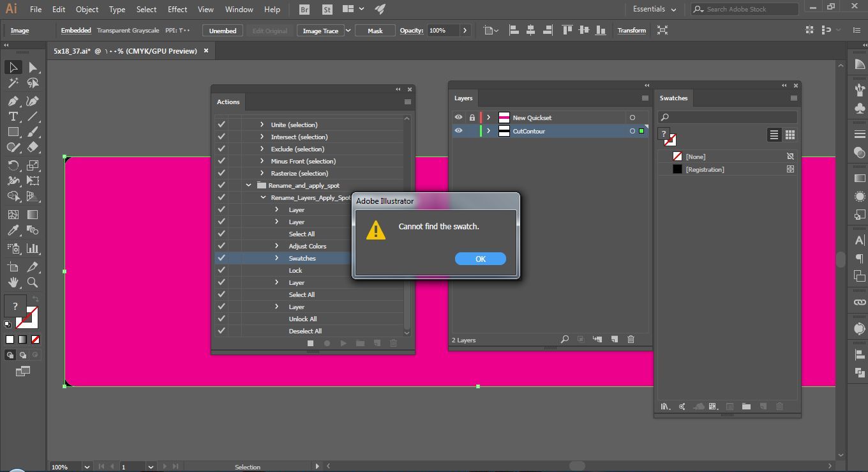Click Horizontal Align Left icon in control bar
The image size is (868, 472).
(514, 30)
